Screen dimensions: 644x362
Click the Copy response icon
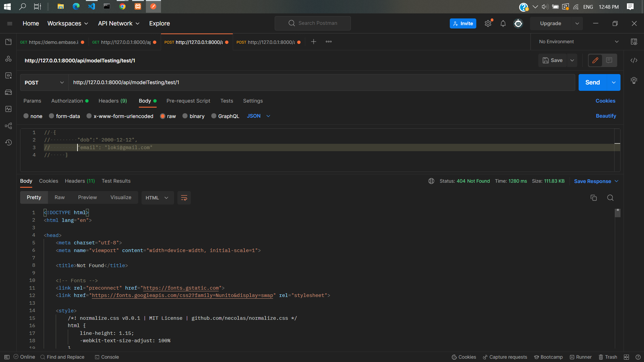click(x=594, y=197)
